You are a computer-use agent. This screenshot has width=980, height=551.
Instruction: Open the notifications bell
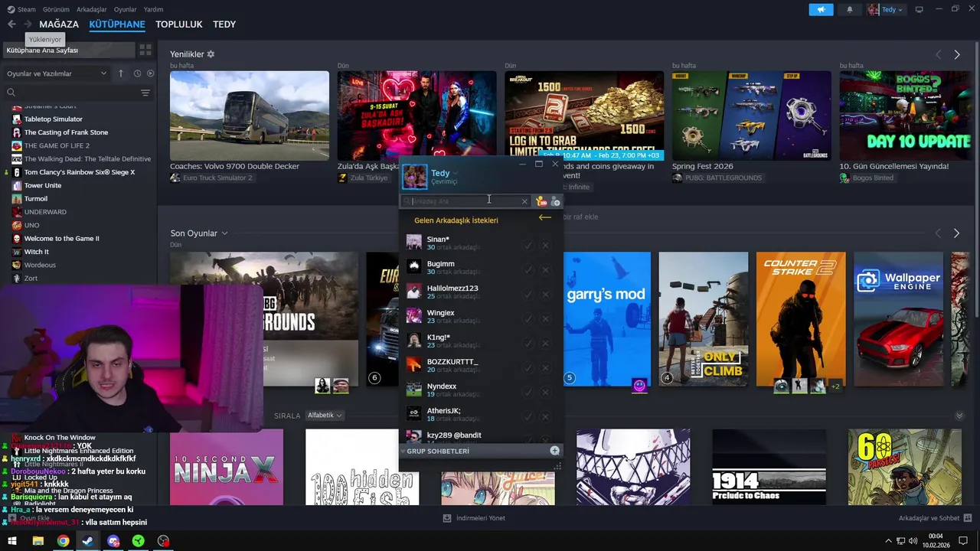(850, 10)
